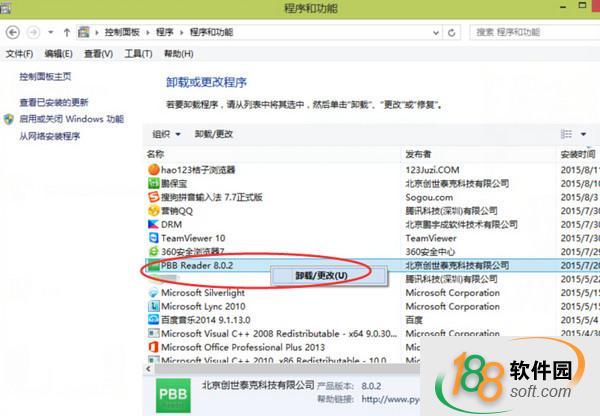Expand the 组织 dropdown
The width and height of the screenshot is (600, 416).
click(x=166, y=134)
